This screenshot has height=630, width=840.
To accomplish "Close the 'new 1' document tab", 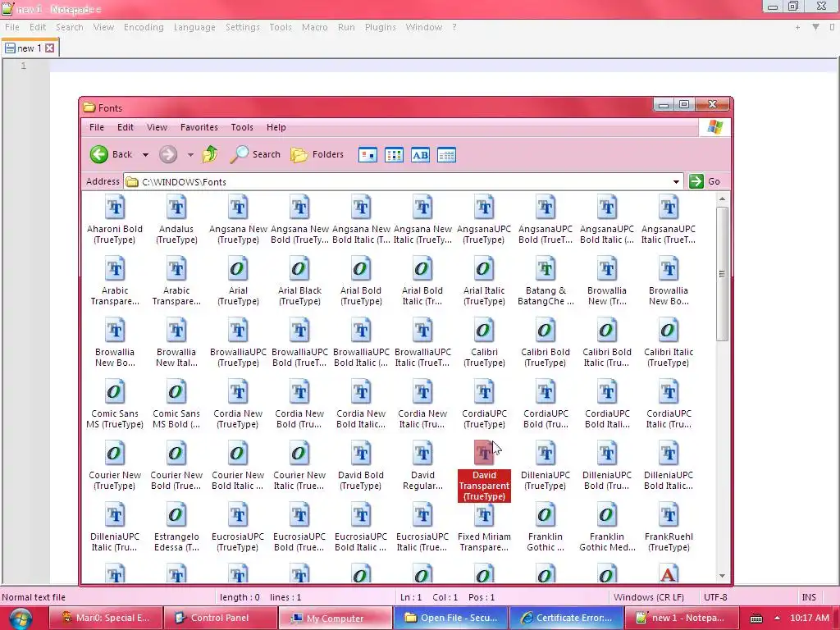I will click(50, 48).
